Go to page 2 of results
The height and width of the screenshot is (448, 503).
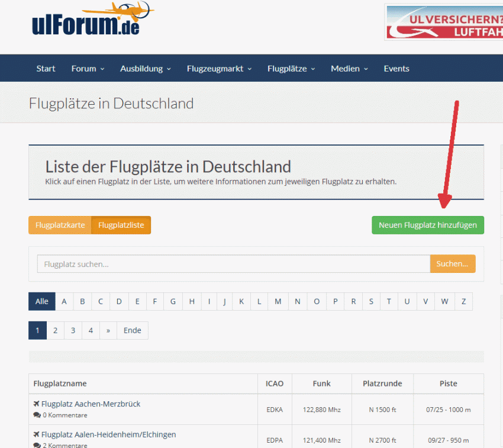pyautogui.click(x=55, y=330)
